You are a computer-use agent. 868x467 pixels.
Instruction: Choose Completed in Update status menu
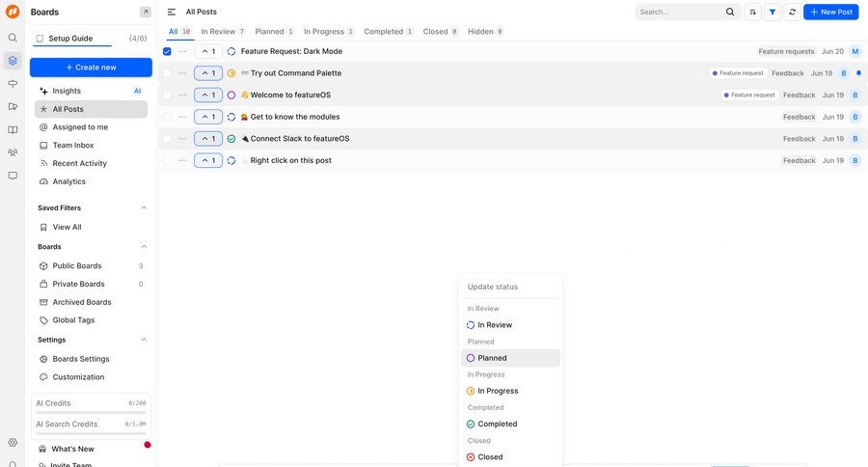pyautogui.click(x=510, y=424)
